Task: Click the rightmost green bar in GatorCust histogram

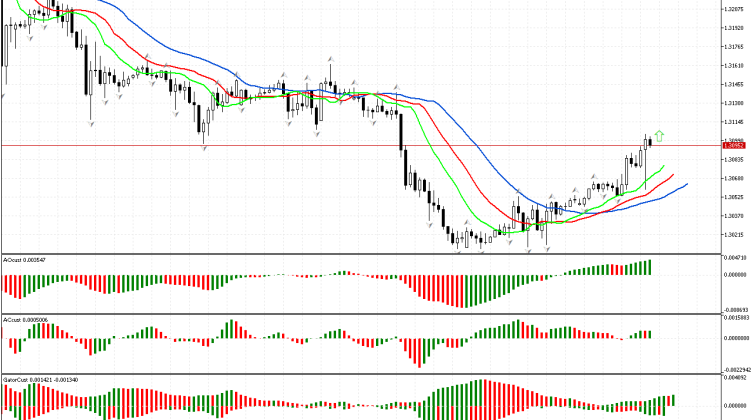Action: click(x=673, y=399)
